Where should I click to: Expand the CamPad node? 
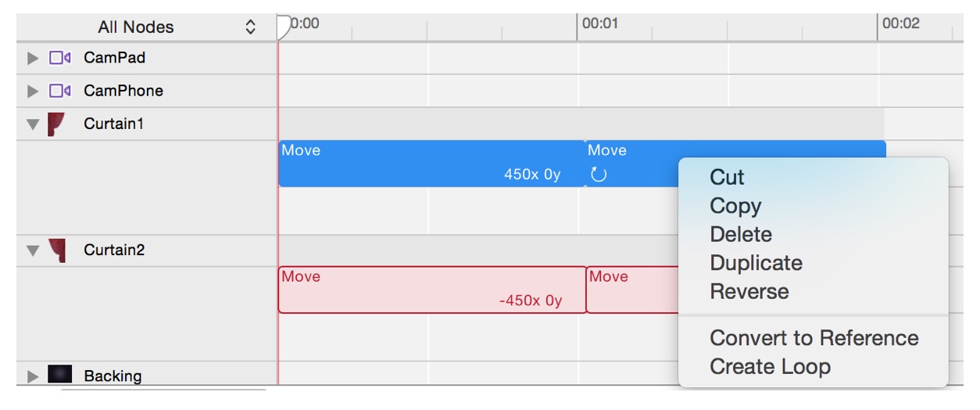(32, 58)
